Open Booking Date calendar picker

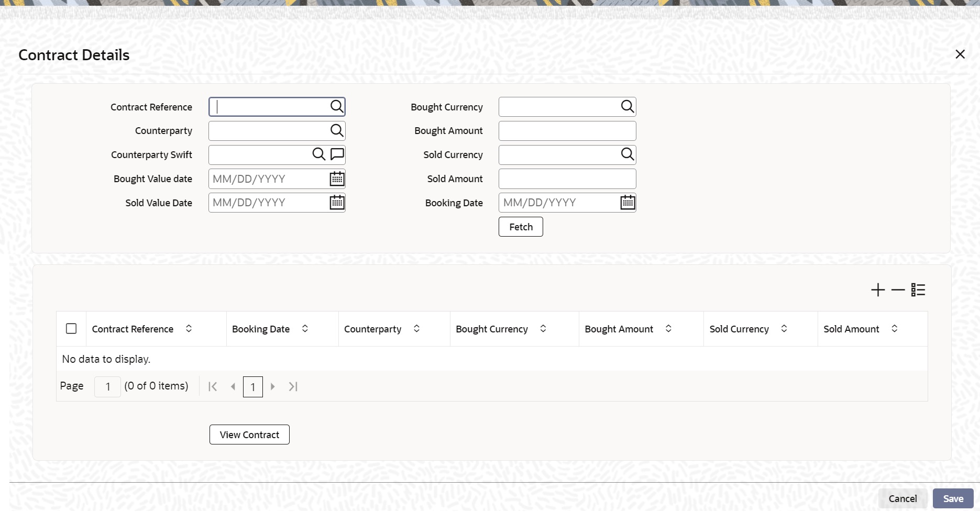(x=627, y=203)
